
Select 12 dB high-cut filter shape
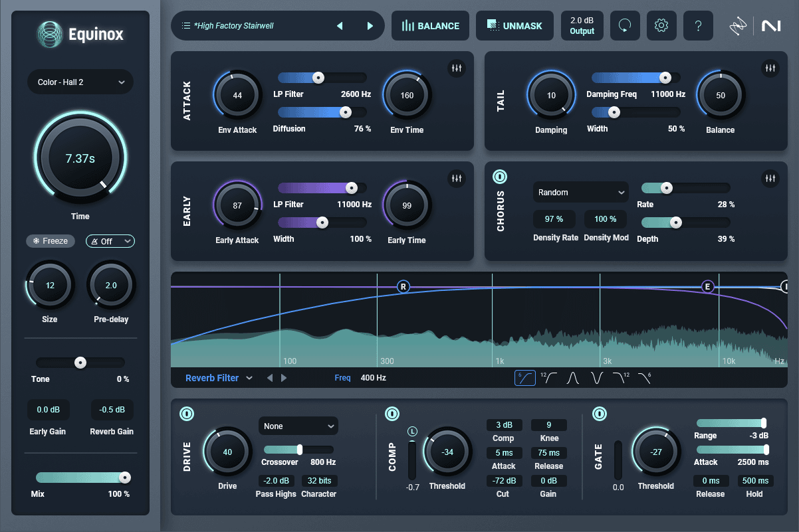620,378
